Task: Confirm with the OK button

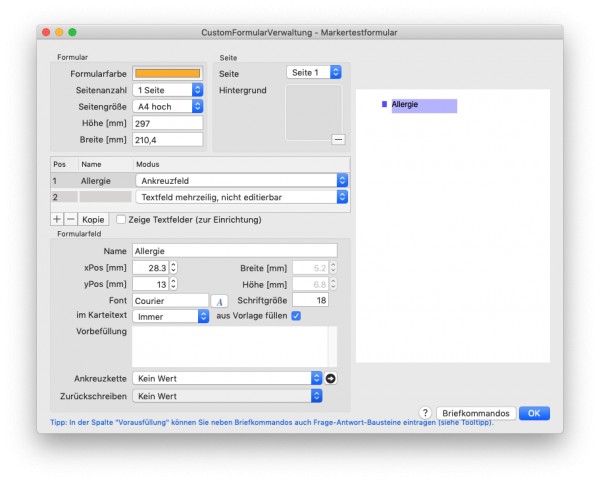Action: tap(534, 413)
